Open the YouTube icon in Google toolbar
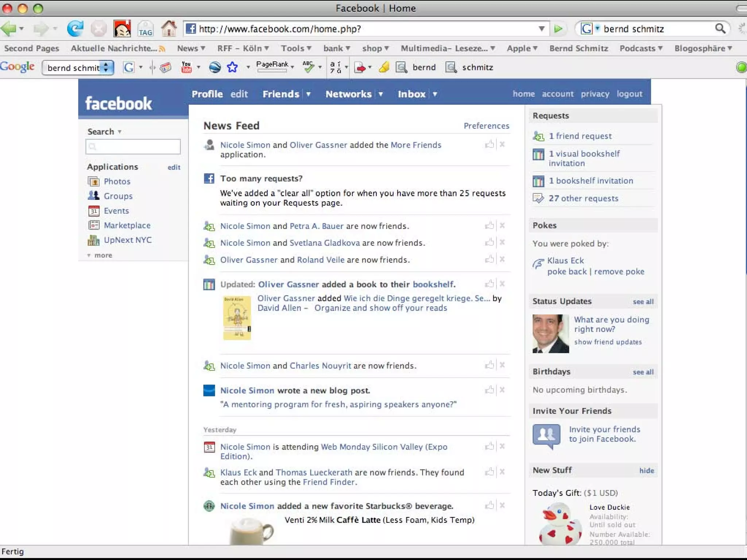This screenshot has height=560, width=747. point(186,67)
